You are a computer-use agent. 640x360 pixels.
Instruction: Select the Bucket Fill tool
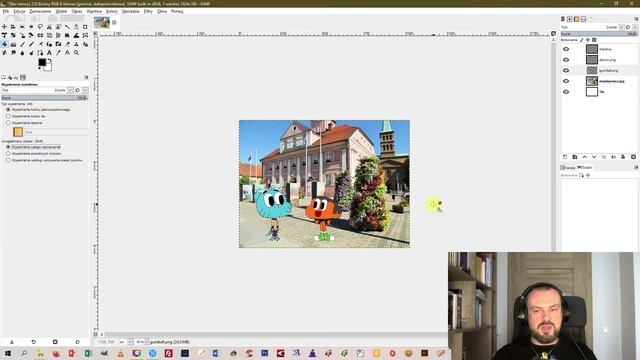4,44
